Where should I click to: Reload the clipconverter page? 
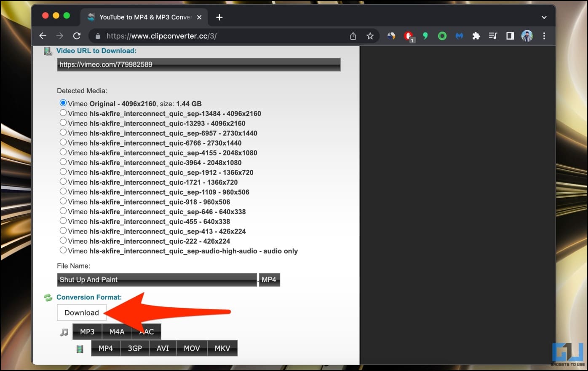[77, 36]
